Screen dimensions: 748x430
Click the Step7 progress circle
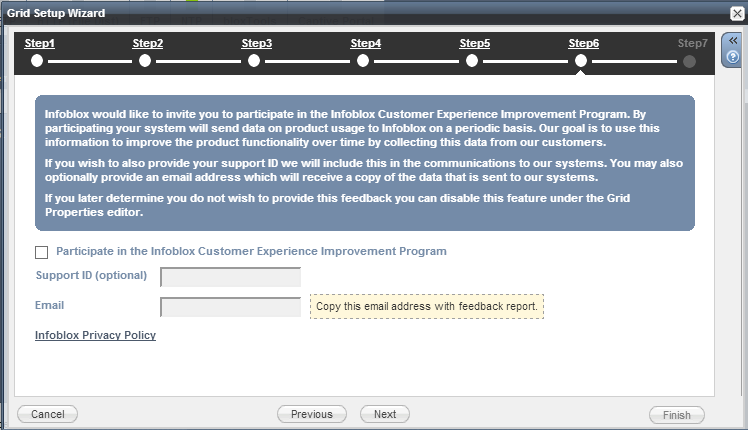tap(690, 61)
